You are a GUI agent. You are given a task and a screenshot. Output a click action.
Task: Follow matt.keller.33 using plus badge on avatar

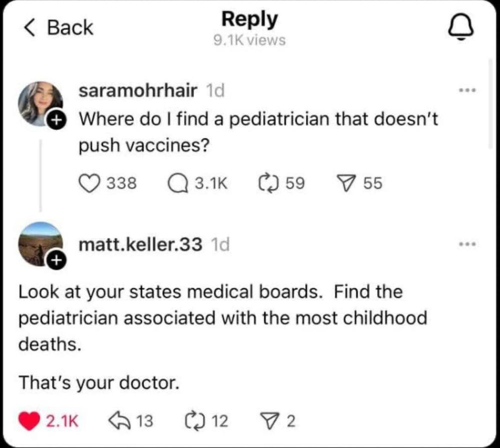[56, 260]
